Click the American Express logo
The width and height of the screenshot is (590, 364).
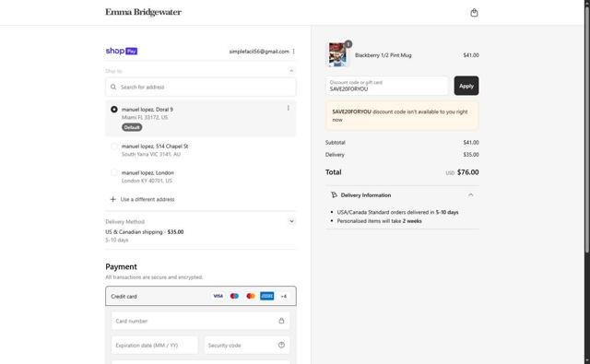266,297
